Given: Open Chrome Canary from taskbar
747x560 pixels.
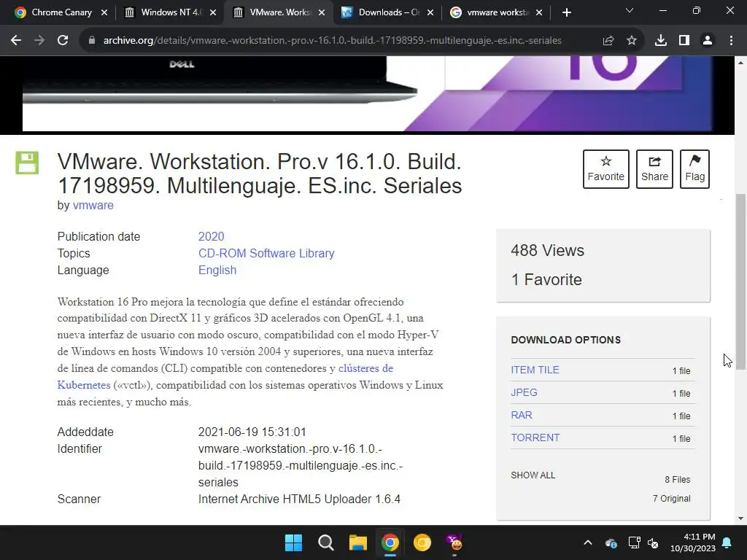Looking at the screenshot, I should tap(422, 542).
